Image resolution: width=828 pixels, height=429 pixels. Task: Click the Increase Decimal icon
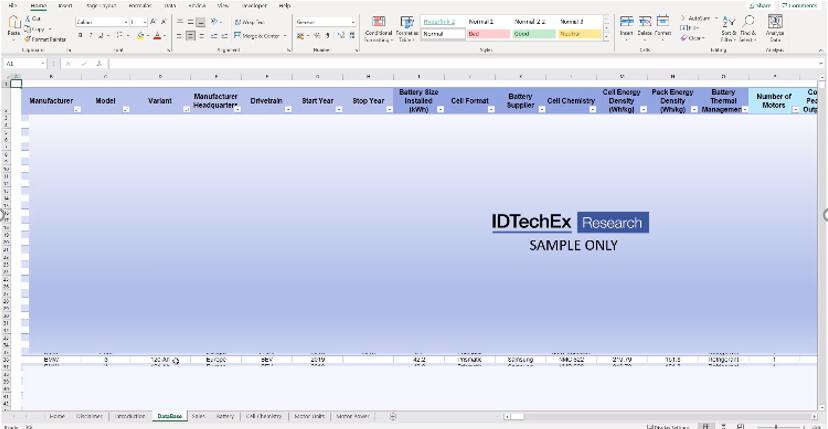[341, 35]
